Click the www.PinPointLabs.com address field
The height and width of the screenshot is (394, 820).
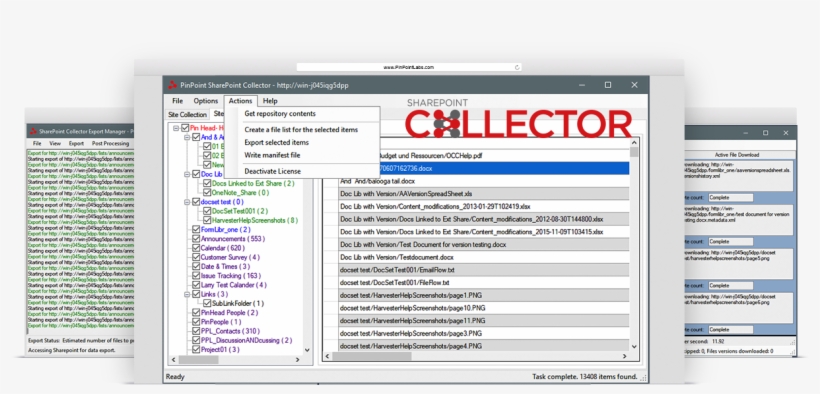(408, 67)
